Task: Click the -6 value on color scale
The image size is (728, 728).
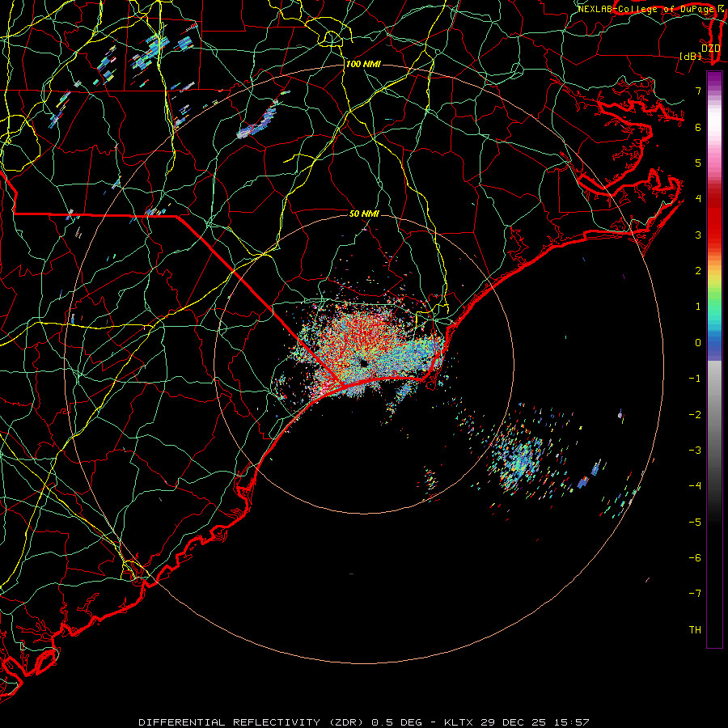Action: 695,557
